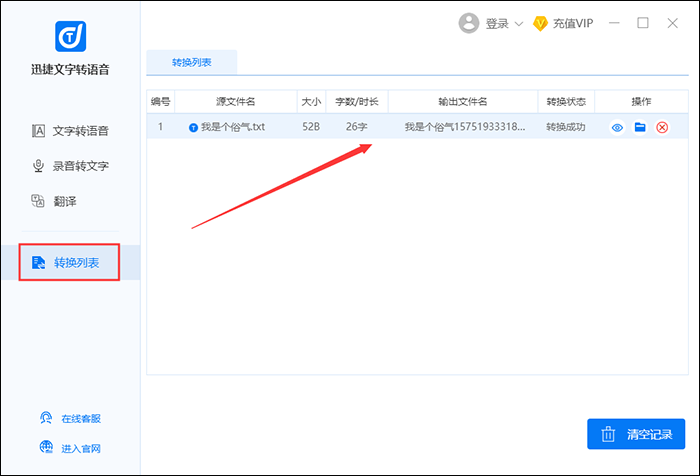The height and width of the screenshot is (476, 700).
Task: Switch to the 转换列表 tab
Action: [x=192, y=62]
